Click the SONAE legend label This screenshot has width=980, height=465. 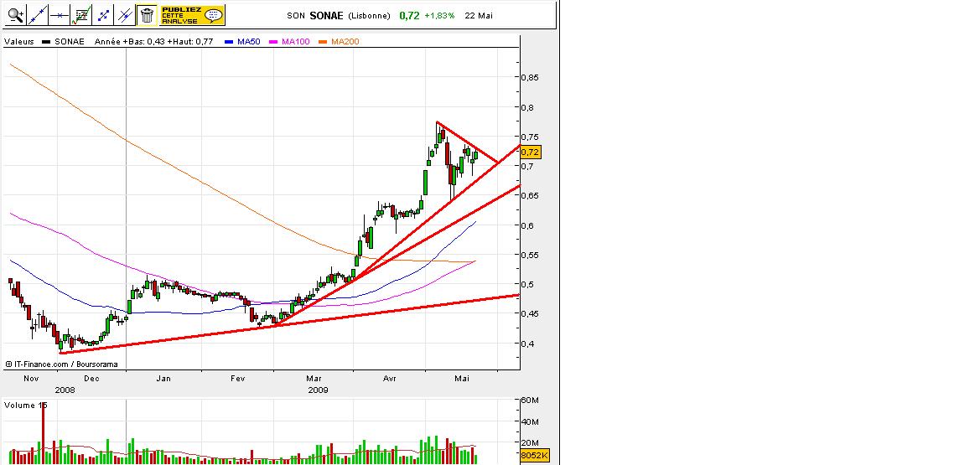point(70,42)
